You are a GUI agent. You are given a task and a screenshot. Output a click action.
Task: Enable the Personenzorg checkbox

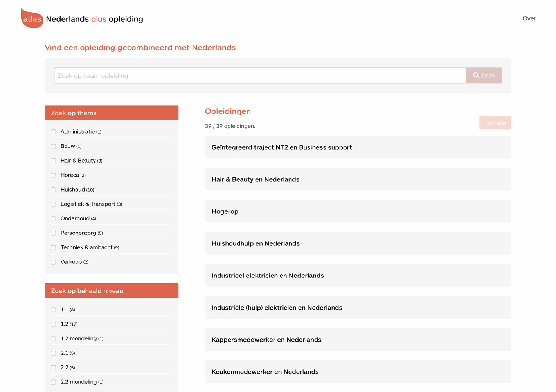coord(53,233)
